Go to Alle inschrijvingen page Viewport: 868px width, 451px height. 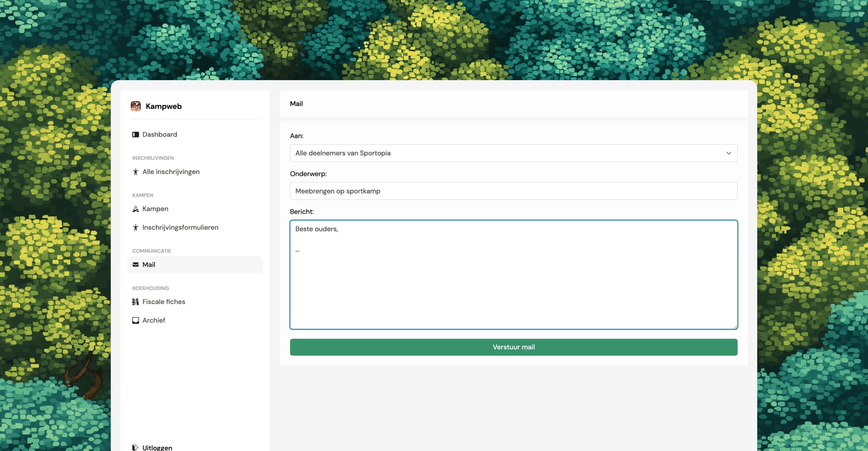click(x=171, y=172)
